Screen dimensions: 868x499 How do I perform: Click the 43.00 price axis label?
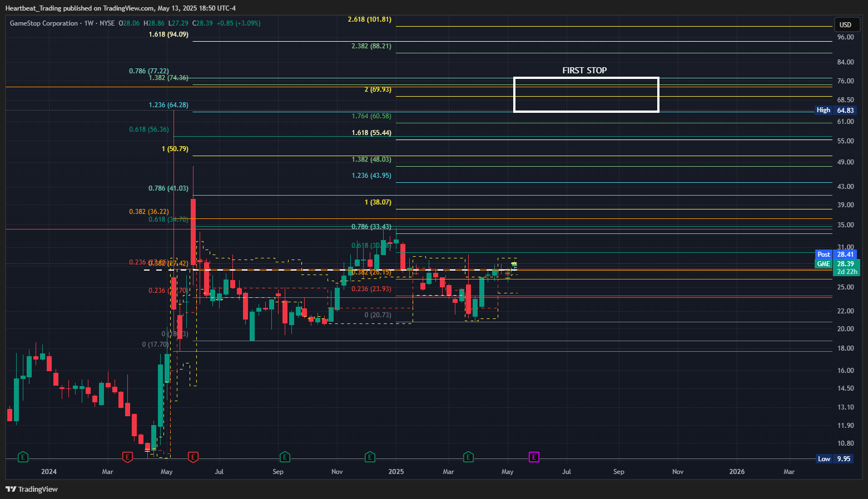pos(845,187)
